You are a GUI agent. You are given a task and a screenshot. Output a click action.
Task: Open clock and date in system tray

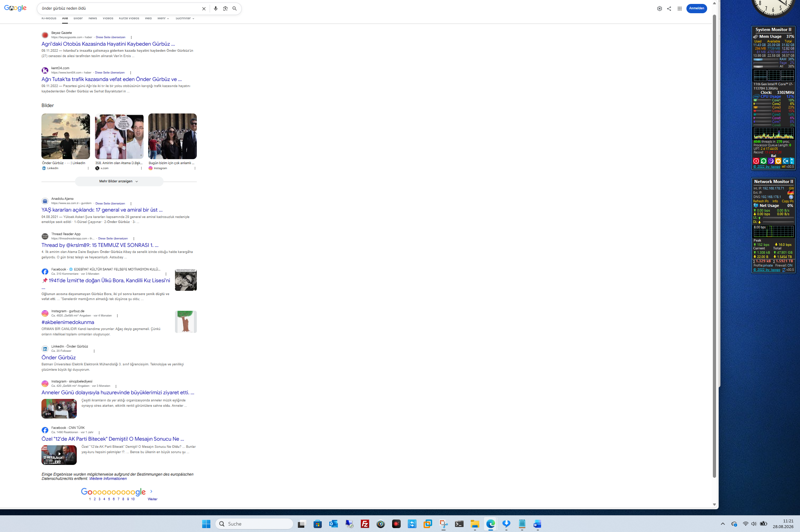coord(783,524)
